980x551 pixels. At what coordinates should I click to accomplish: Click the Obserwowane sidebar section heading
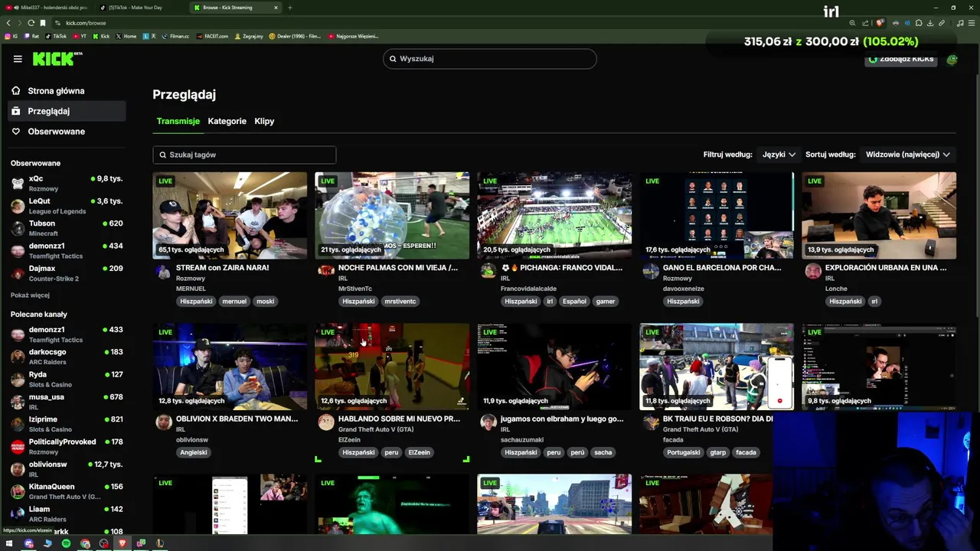(35, 163)
